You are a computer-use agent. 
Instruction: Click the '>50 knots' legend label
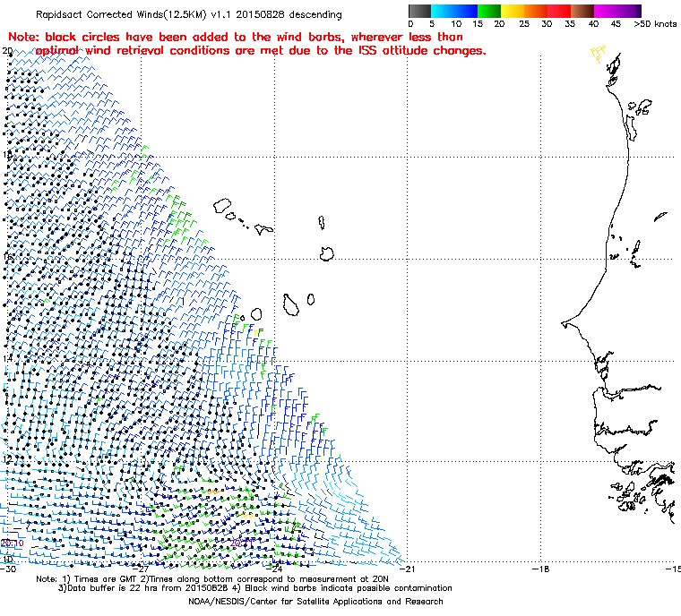point(655,24)
